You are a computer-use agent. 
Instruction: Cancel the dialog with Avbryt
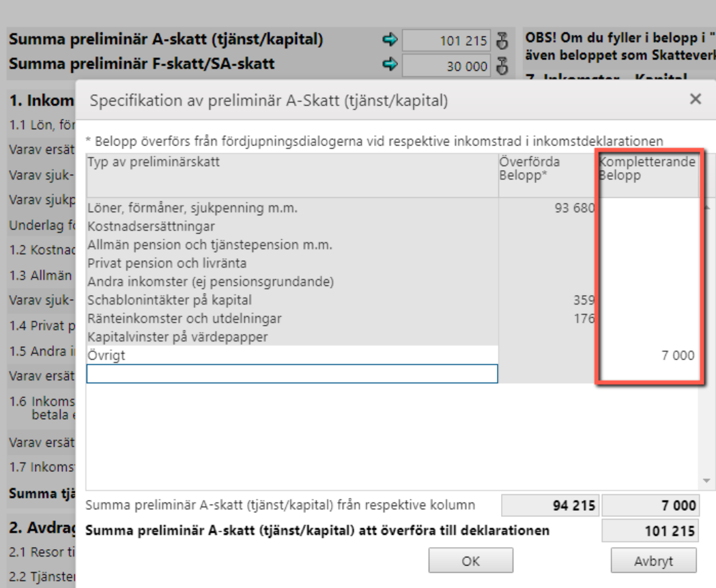click(x=653, y=561)
